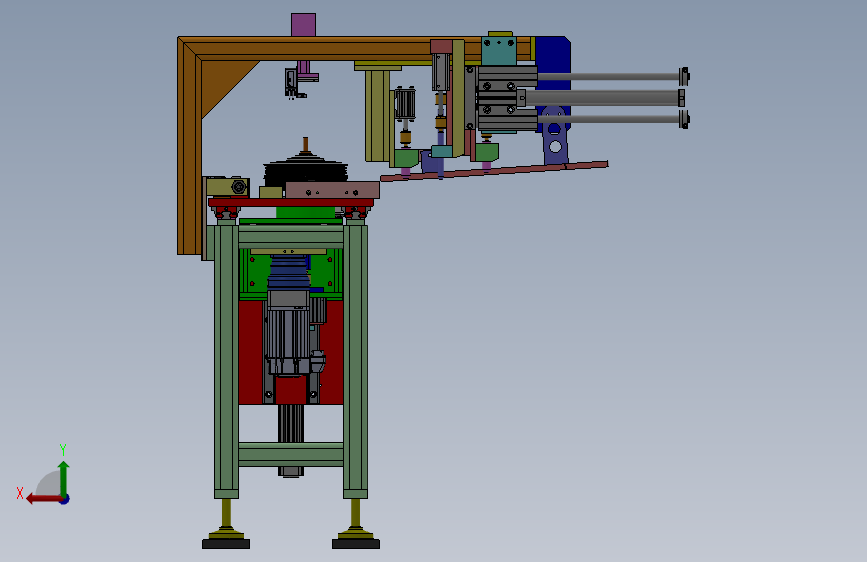Select the left green frame leg
The height and width of the screenshot is (562, 867).
pyautogui.click(x=226, y=360)
